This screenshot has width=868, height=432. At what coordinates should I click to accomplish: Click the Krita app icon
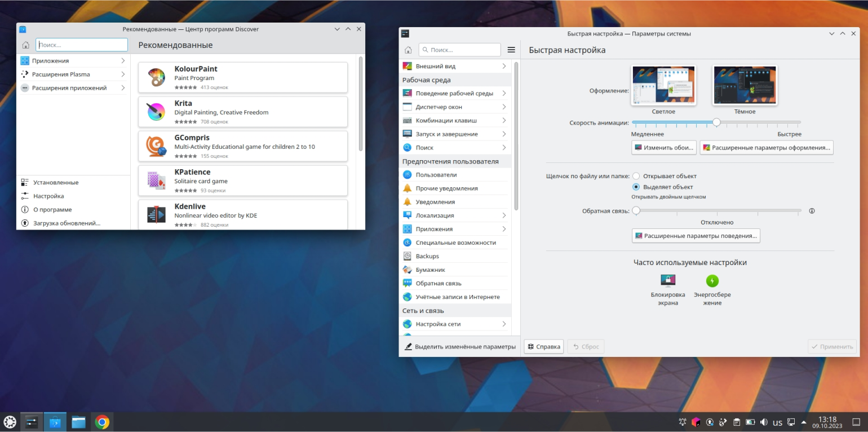point(156,112)
